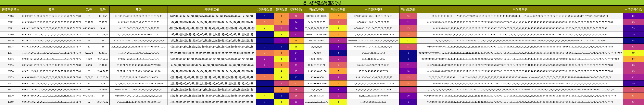
Task: Select current hot count 69 in row 26177
Action: [633, 53]
